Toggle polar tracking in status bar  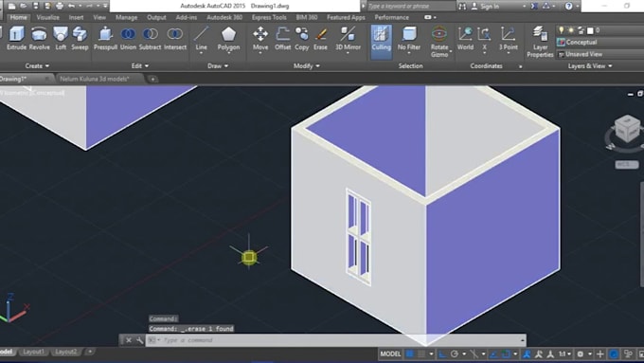point(455,354)
